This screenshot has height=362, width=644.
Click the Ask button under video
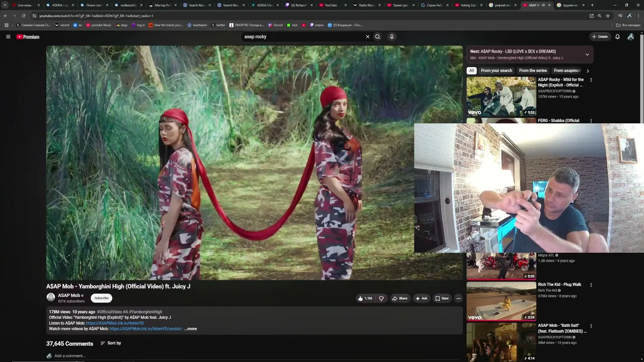422,298
